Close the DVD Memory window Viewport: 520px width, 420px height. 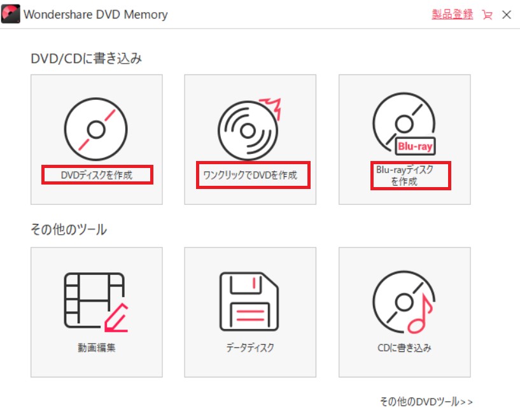click(x=507, y=15)
